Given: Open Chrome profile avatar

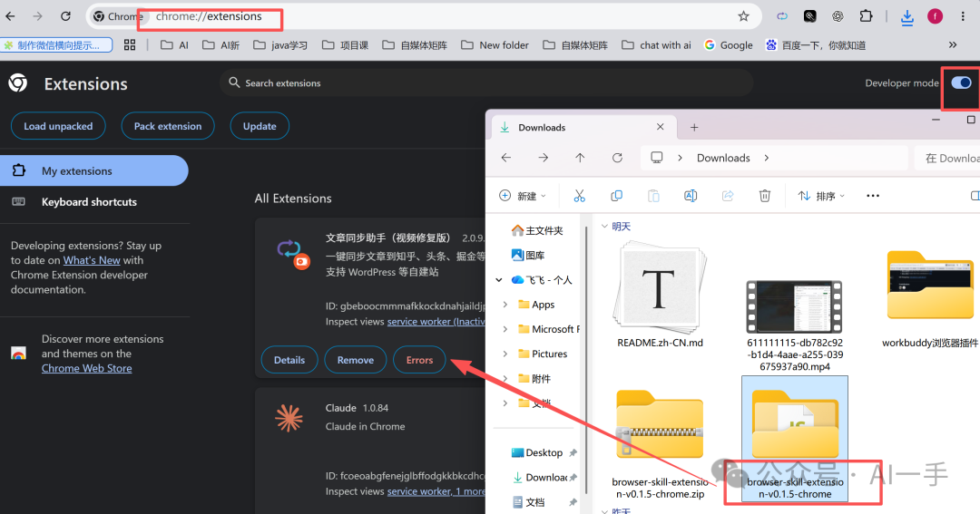Looking at the screenshot, I should [935, 16].
